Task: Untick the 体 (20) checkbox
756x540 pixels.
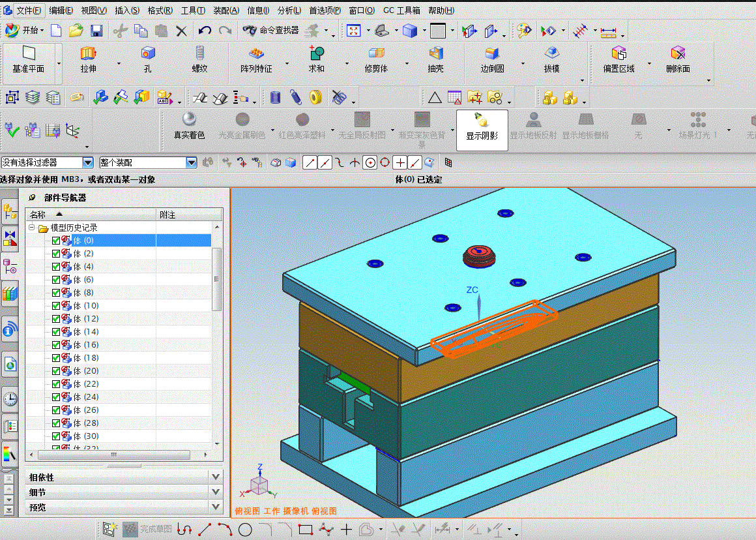Action: 56,371
